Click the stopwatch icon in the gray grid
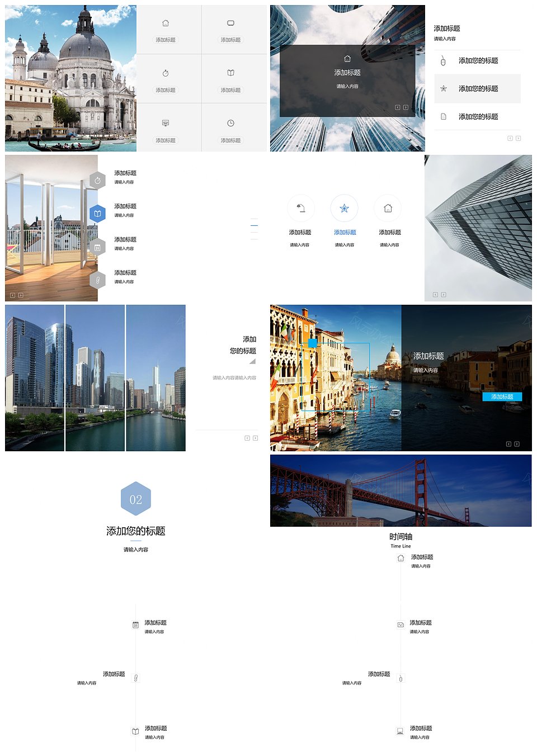The width and height of the screenshot is (537, 756). [166, 73]
